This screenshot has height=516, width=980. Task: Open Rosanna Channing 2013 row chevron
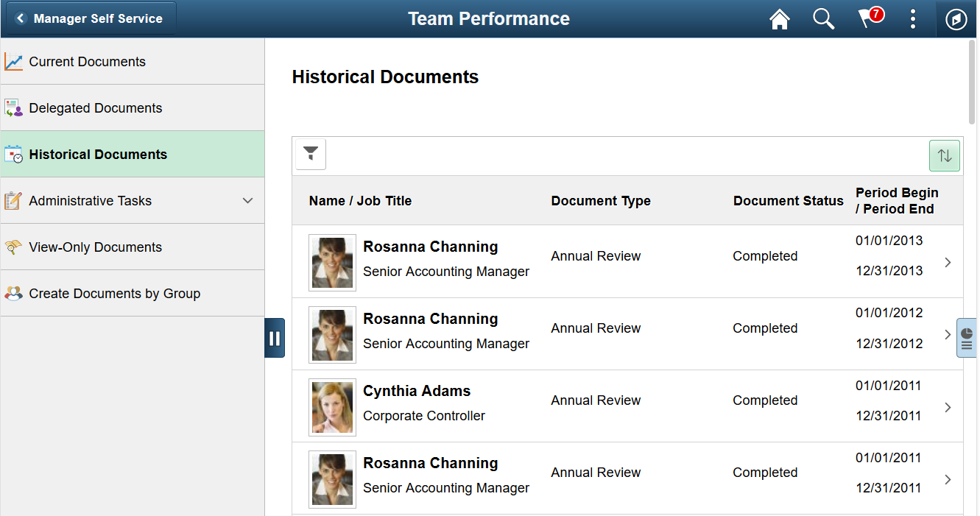(948, 262)
